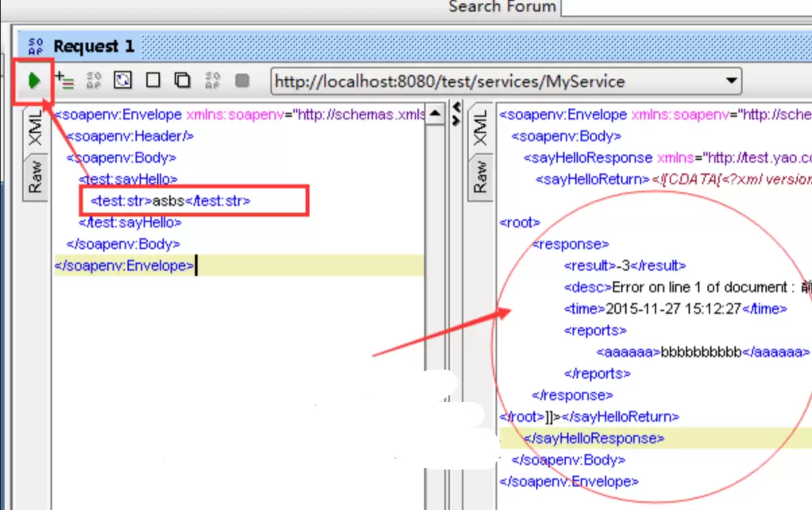Click </soapenv:Envelope> closing tag in response

569,481
